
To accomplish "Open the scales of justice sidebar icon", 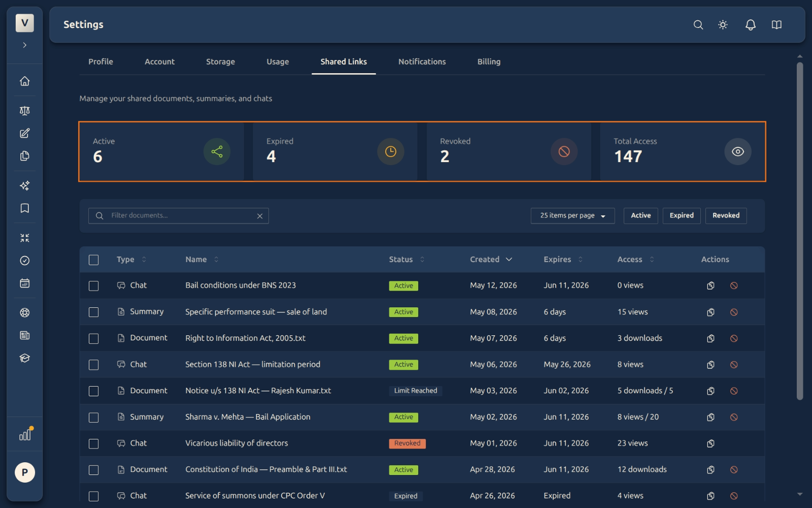I will [24, 111].
